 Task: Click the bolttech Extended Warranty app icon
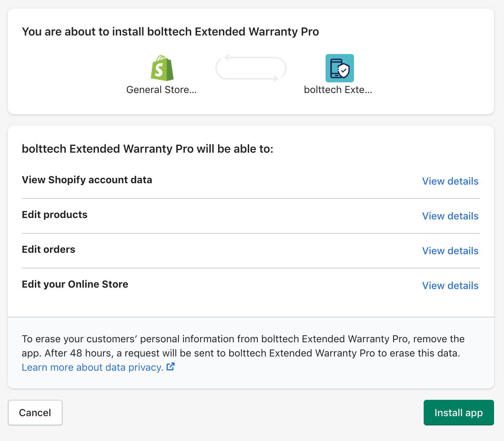tap(339, 68)
